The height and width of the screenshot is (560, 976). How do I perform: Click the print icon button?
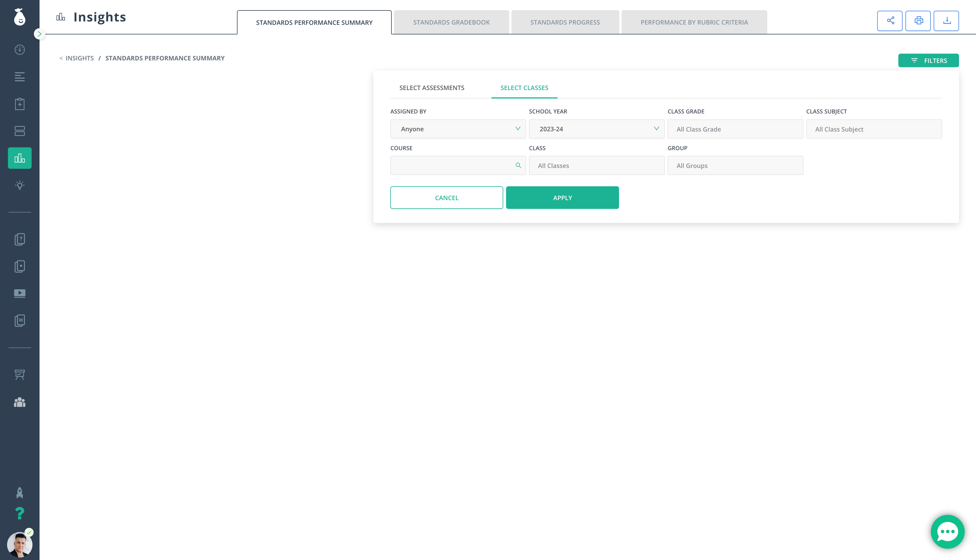pos(918,21)
